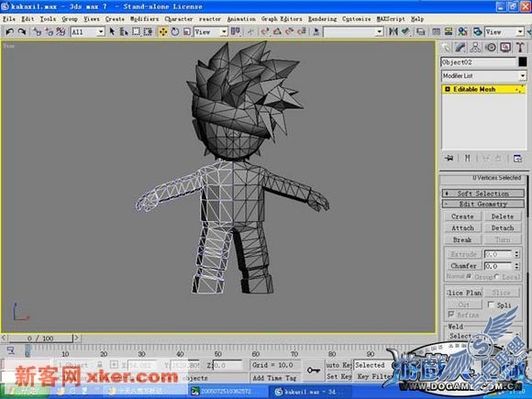Select the Local normal radio button
Image resolution: width=532 pixels, height=399 pixels.
pyautogui.click(x=497, y=276)
